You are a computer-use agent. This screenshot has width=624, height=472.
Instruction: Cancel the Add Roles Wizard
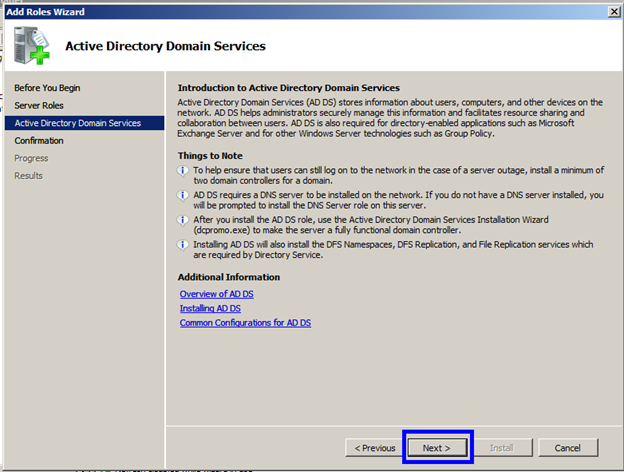click(x=568, y=448)
